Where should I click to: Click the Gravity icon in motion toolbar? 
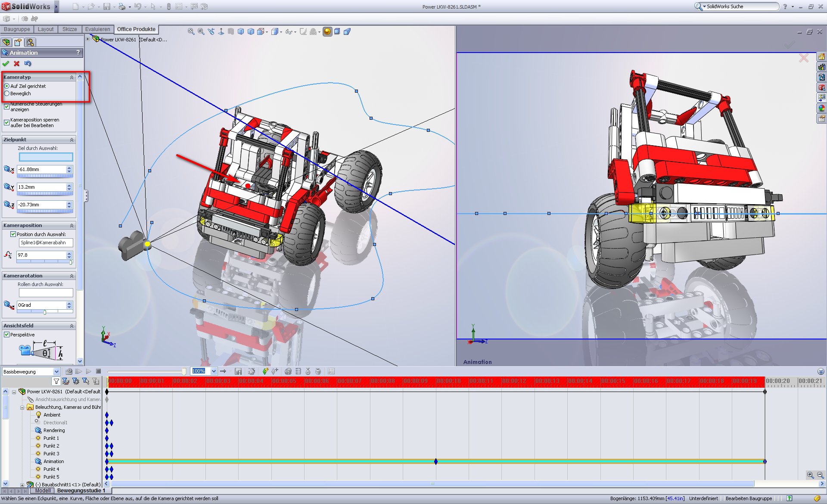click(318, 371)
